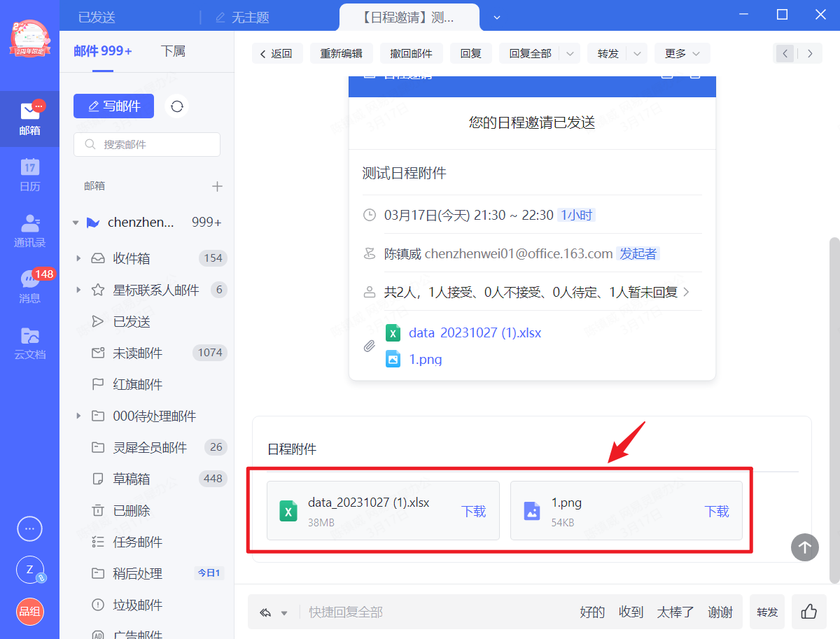Screen dimensions: 840x639
Task: Open the 邮箱 mailbox sidebar icon
Action: click(x=29, y=118)
